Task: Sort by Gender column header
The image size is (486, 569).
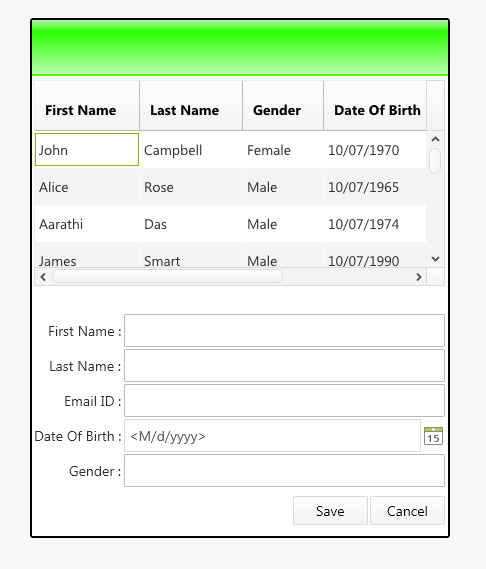Action: point(283,106)
